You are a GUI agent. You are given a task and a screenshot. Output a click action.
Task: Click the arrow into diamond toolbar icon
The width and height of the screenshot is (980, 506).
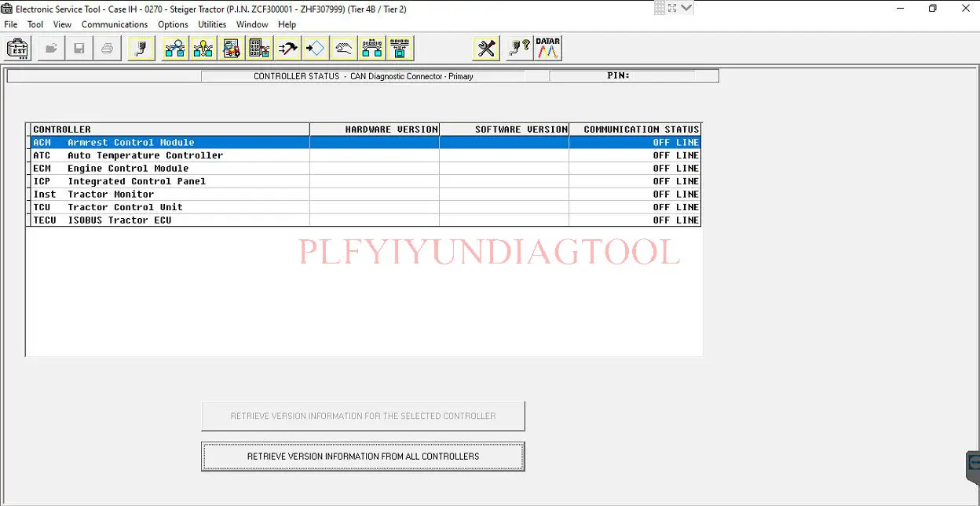click(316, 49)
